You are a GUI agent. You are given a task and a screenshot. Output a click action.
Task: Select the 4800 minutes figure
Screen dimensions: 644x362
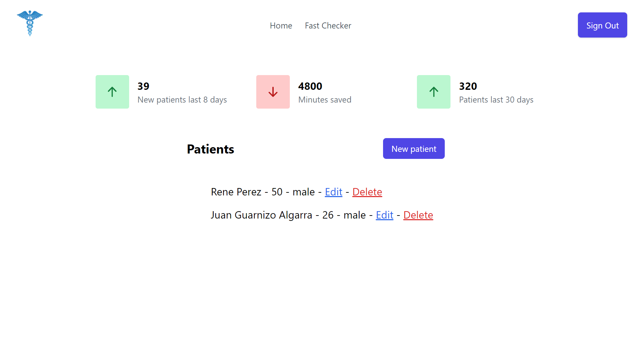pos(310,86)
